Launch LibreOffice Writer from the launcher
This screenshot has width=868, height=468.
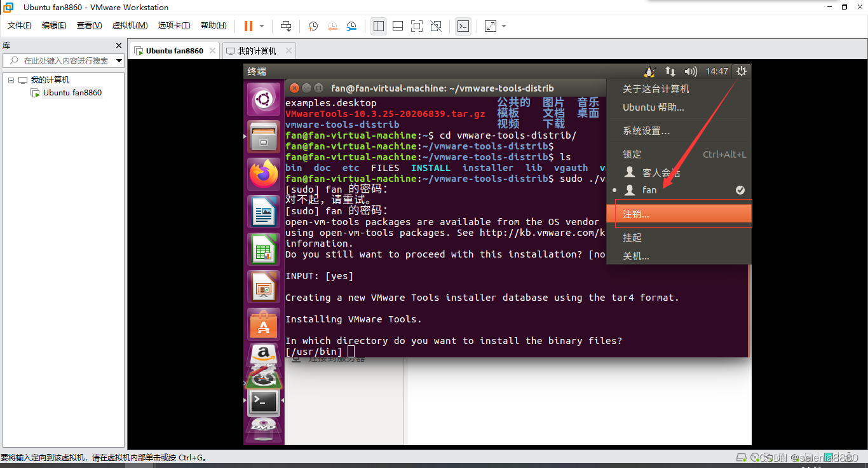(x=264, y=212)
